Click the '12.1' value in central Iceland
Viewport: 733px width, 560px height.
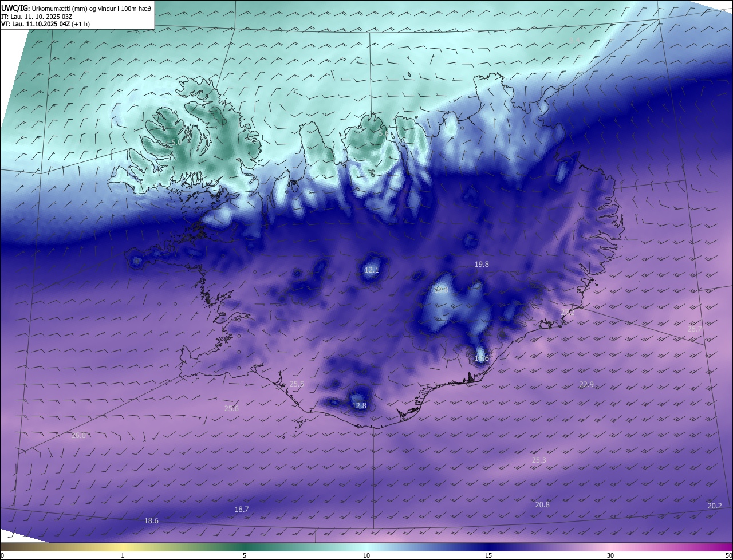pos(372,270)
